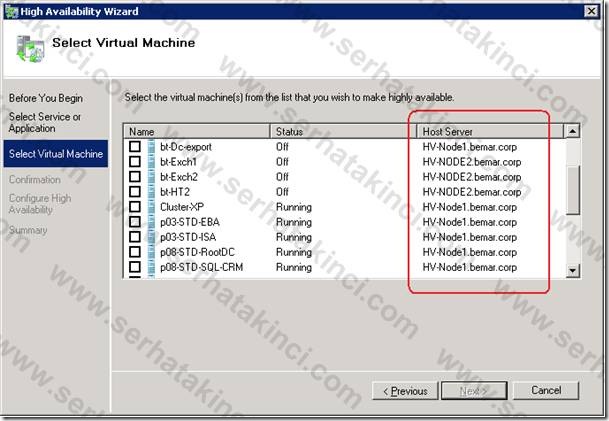Click the VM icon beside bt-Dc-export
The image size is (609, 421).
(x=151, y=146)
